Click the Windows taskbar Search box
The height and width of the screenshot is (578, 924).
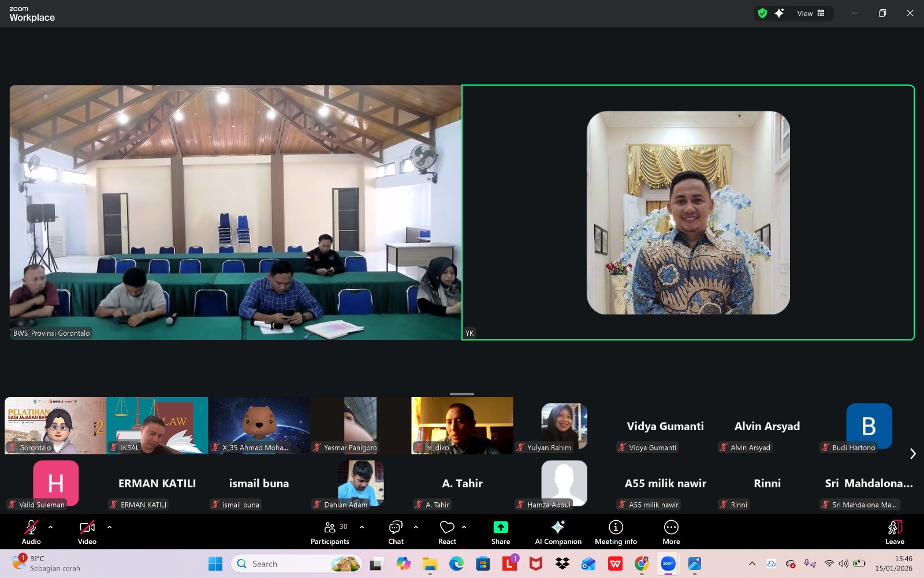point(289,564)
